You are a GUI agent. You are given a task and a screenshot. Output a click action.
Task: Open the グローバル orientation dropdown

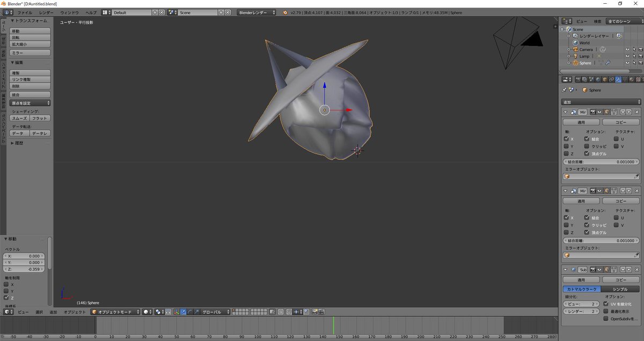click(x=215, y=312)
